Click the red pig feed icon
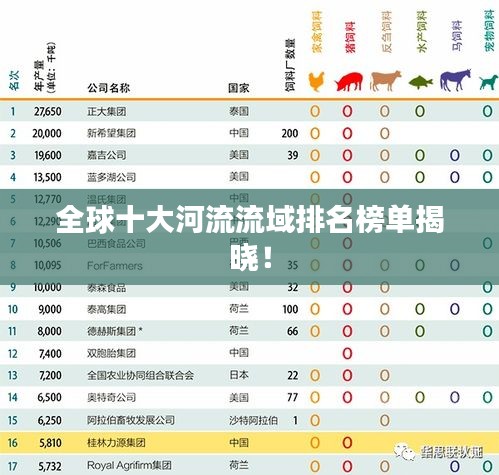Viewport: 499px width, 475px height. pyautogui.click(x=349, y=82)
